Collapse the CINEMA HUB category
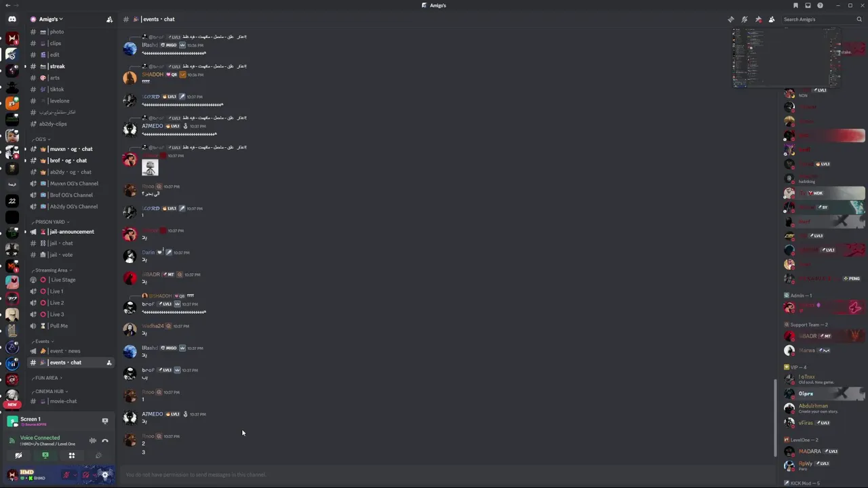This screenshot has height=488, width=868. tap(50, 391)
